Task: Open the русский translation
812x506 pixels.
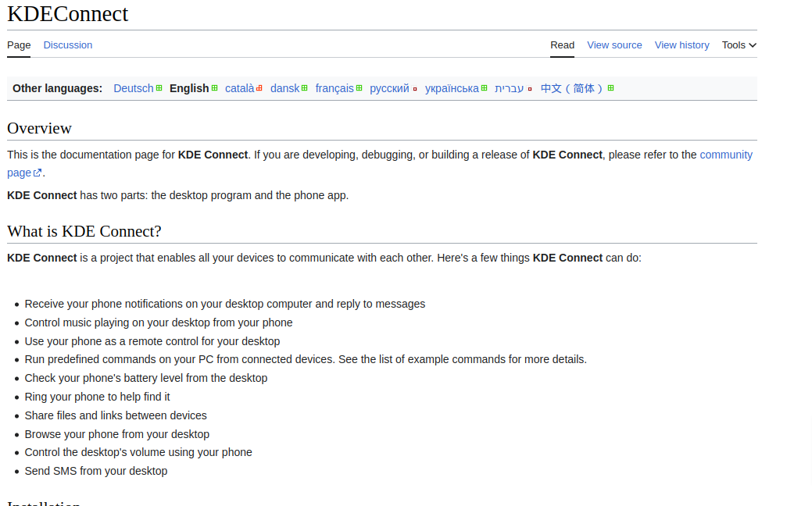Action: [x=389, y=88]
